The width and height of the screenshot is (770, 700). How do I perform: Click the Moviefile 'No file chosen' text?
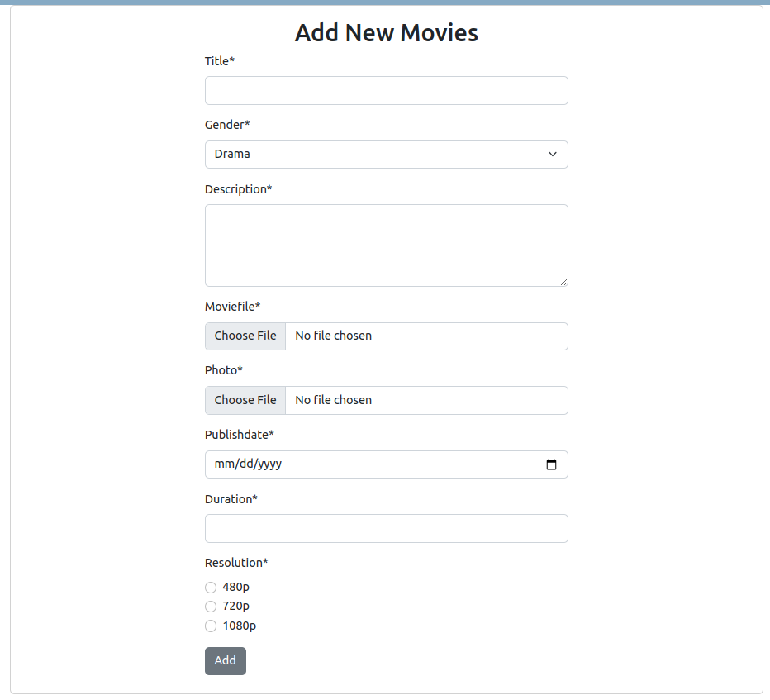[334, 336]
